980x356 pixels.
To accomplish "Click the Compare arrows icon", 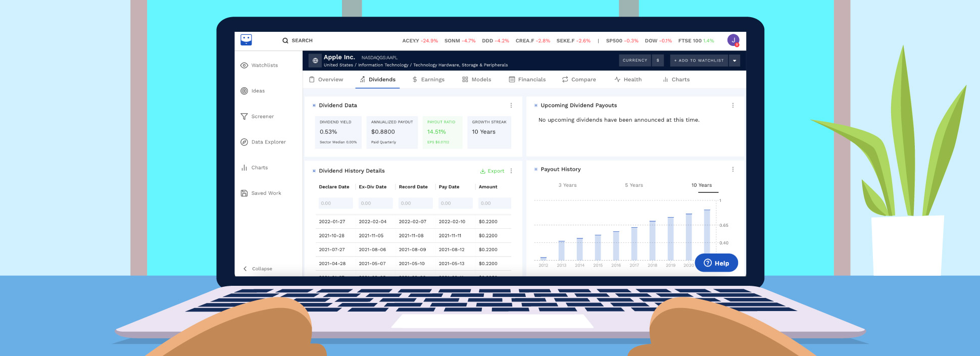I will coord(565,79).
